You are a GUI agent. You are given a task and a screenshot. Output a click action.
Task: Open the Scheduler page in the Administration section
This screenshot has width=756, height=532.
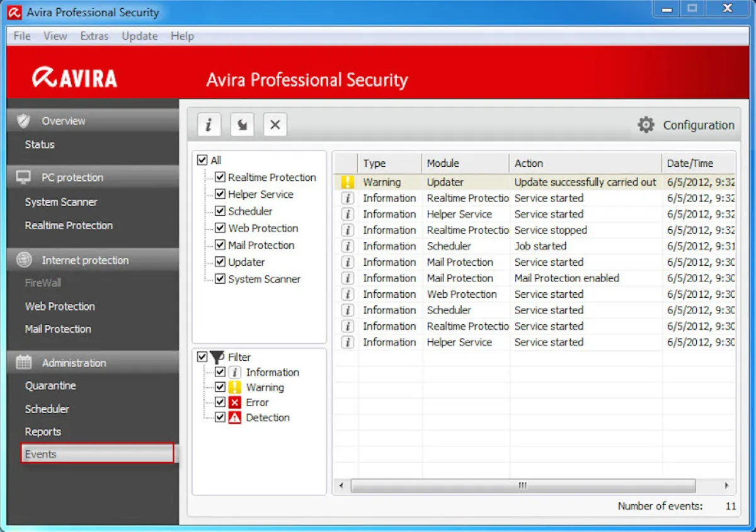47,409
